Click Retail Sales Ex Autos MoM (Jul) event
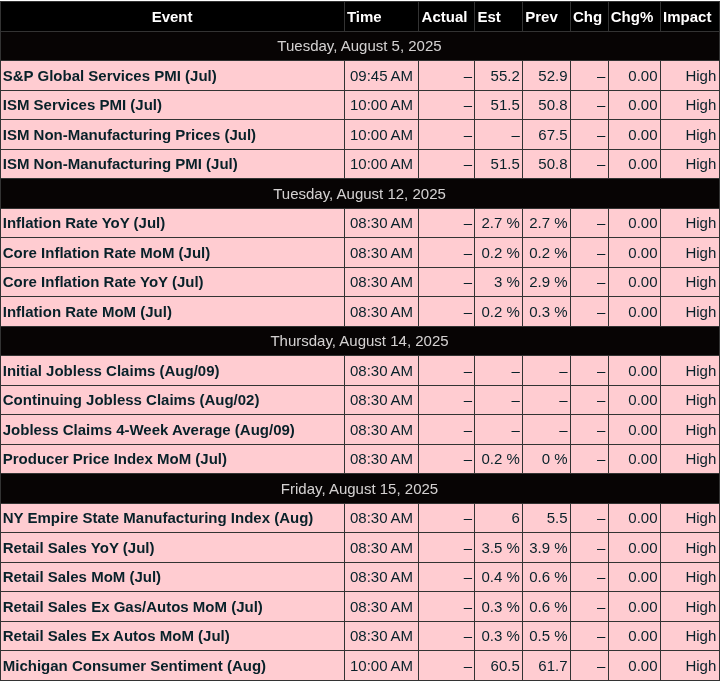Viewport: 728px width, 684px height. coord(172,636)
